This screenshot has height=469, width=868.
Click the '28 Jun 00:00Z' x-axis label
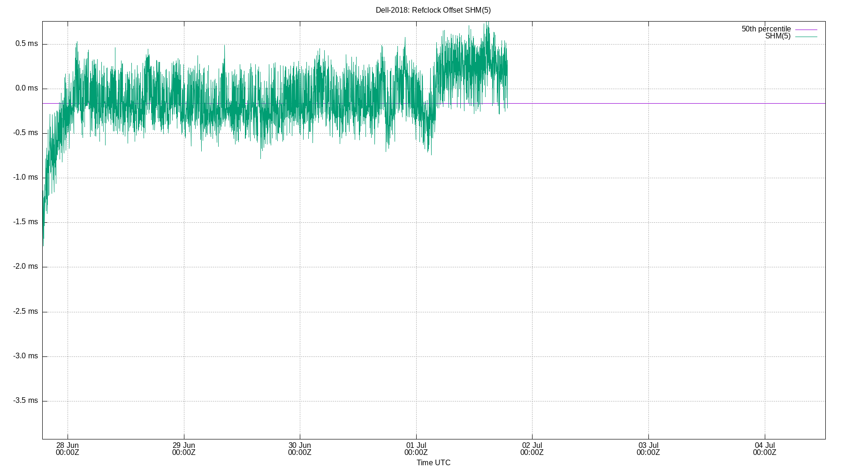coord(68,449)
